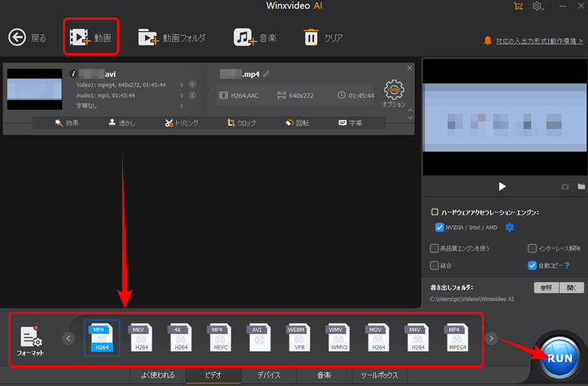
Task: Select MKV H264 format icon
Action: pyautogui.click(x=141, y=338)
